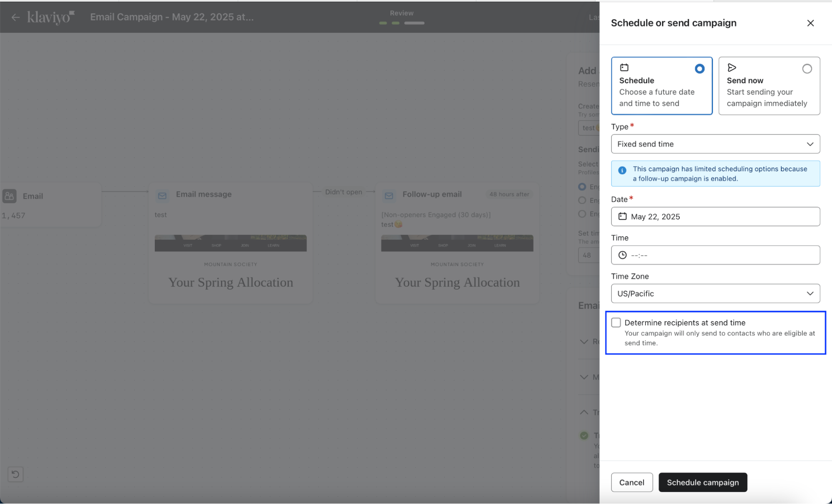The height and width of the screenshot is (504, 832).
Task: Enable Determine recipients at send time checkbox
Action: click(616, 323)
